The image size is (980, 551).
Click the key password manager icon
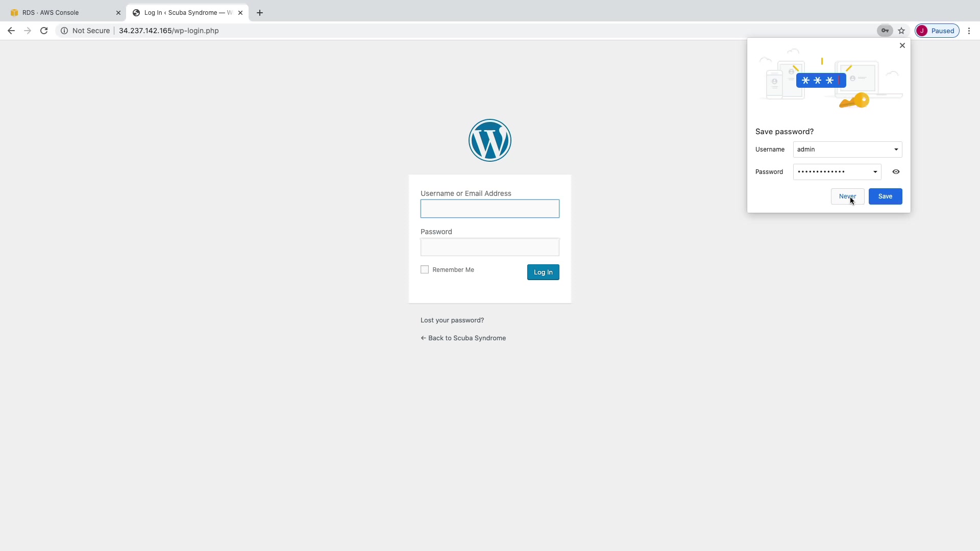pyautogui.click(x=885, y=31)
